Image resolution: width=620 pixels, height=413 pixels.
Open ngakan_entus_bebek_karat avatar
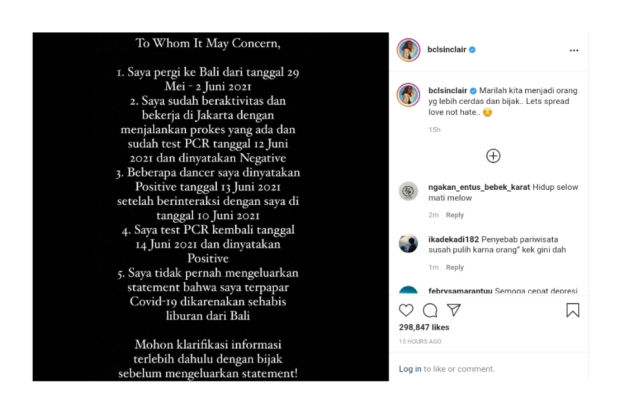click(x=408, y=191)
